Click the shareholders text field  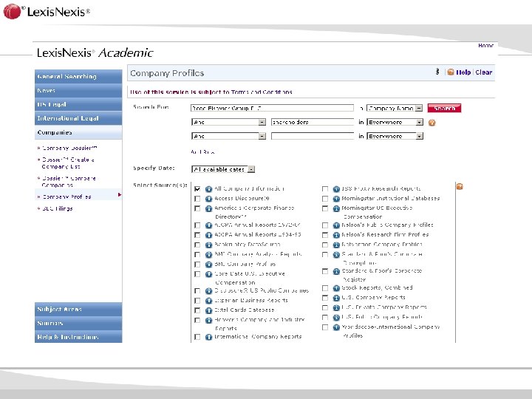click(x=313, y=122)
